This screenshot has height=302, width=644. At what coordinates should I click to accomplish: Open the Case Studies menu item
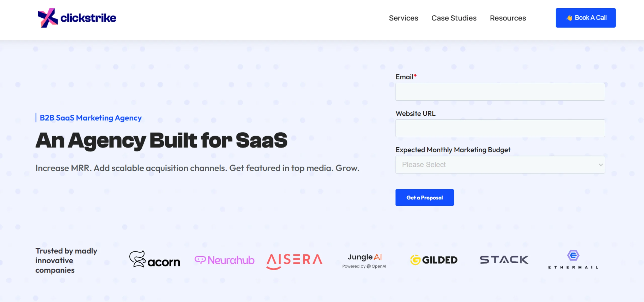coord(454,18)
